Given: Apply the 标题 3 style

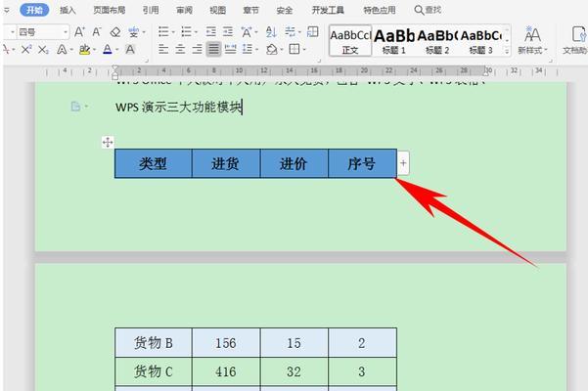Looking at the screenshot, I should 480,41.
